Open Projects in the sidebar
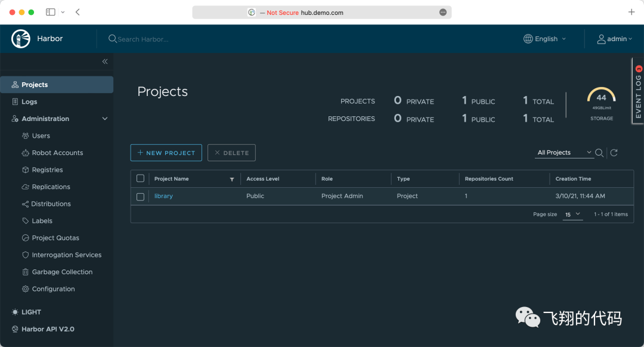This screenshot has width=644, height=347. [x=57, y=85]
